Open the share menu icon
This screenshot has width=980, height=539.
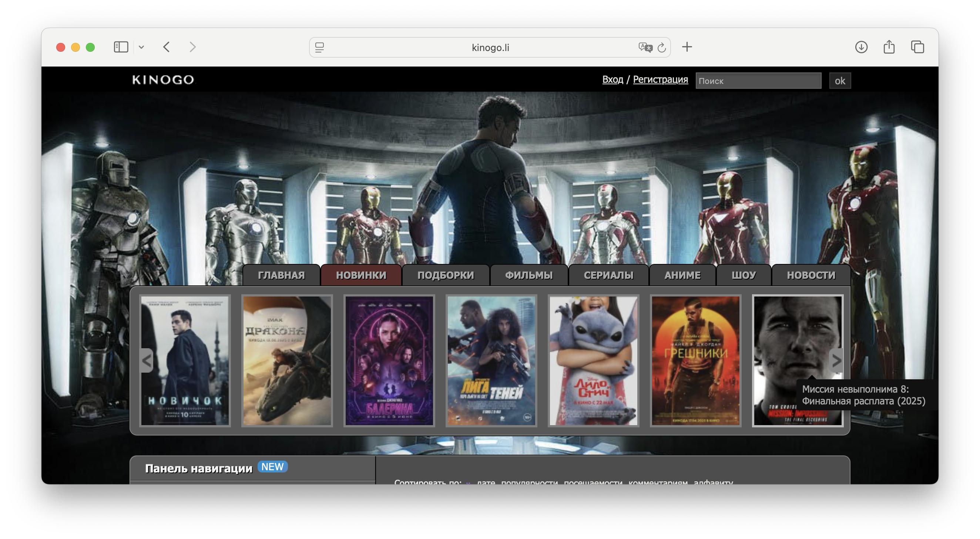[x=889, y=47]
